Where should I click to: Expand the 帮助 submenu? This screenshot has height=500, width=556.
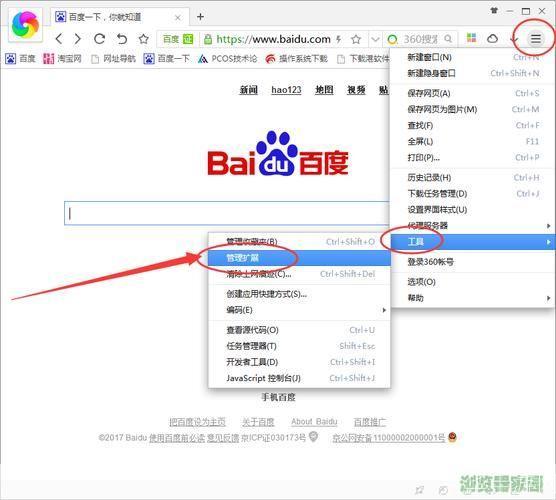[473, 298]
